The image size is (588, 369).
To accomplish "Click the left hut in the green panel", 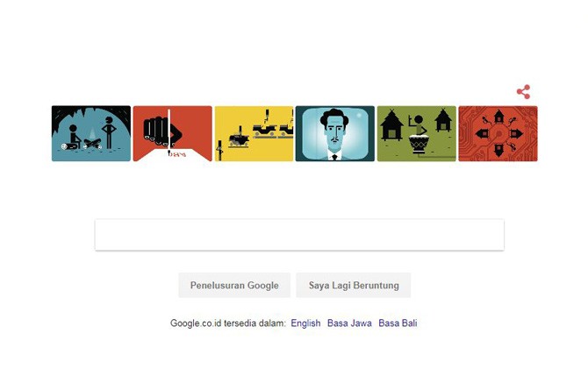I will click(391, 125).
